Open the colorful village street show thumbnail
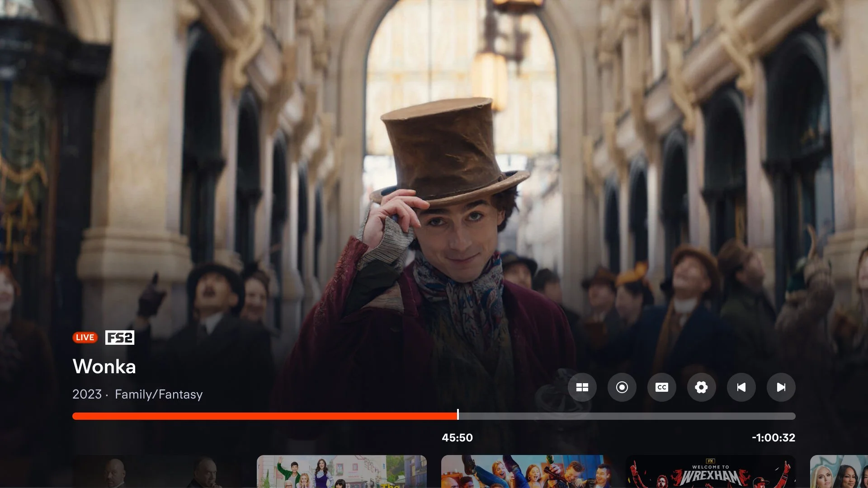The width and height of the screenshot is (868, 488). [341, 472]
